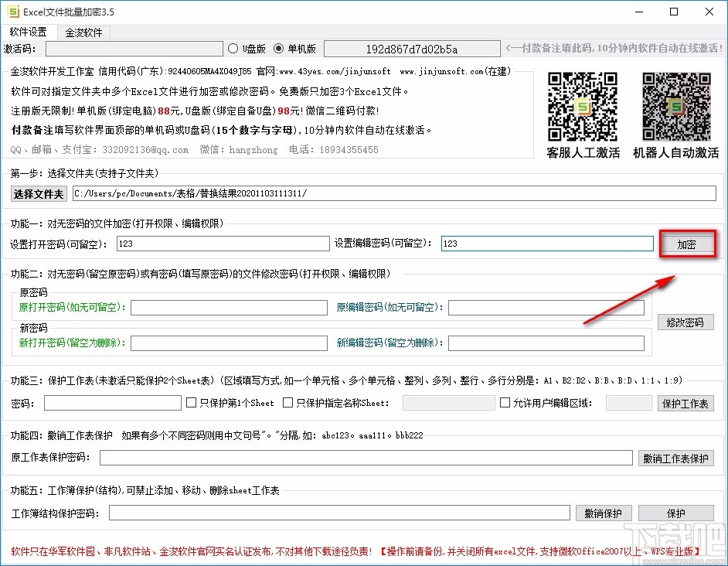Click the 激活码 input field
The height and width of the screenshot is (566, 728).
pyautogui.click(x=135, y=48)
